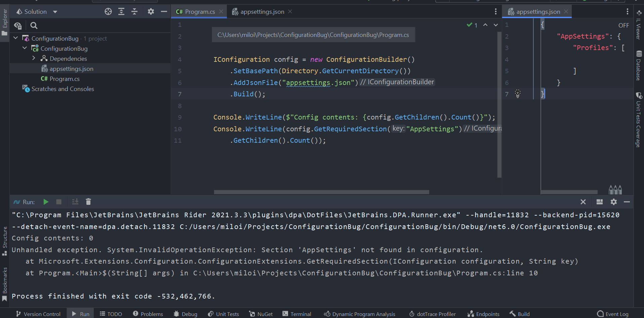Stop the process with the red stop icon
Image resolution: width=644 pixels, height=318 pixels.
(x=59, y=202)
